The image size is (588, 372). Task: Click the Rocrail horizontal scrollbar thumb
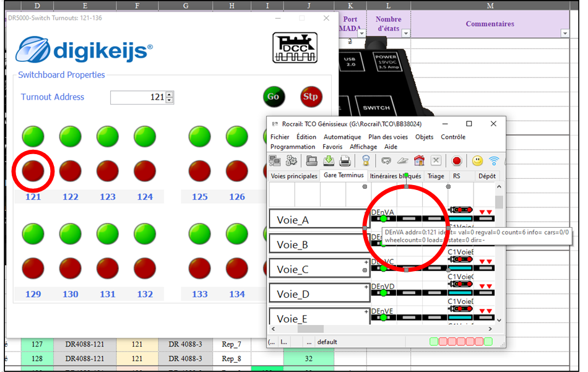point(311,329)
